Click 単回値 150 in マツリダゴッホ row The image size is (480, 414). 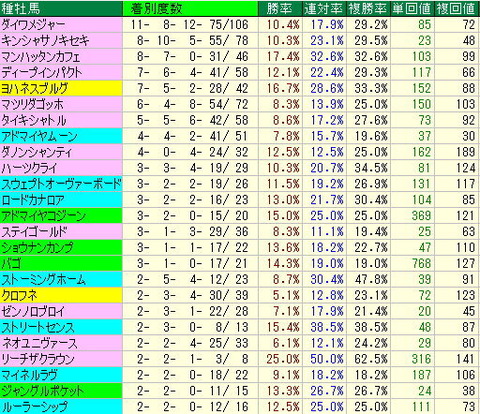(x=421, y=105)
